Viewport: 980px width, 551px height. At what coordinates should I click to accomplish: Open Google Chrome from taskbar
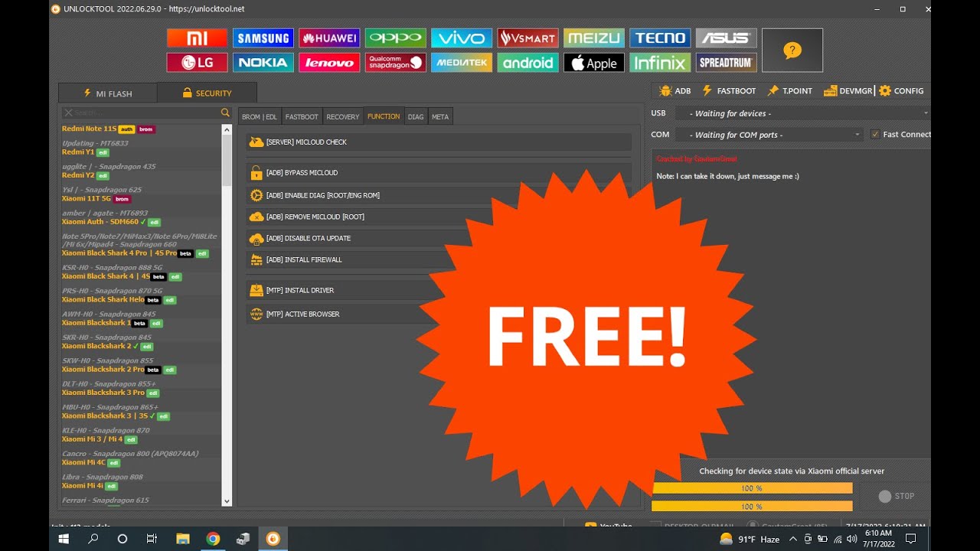tap(213, 539)
